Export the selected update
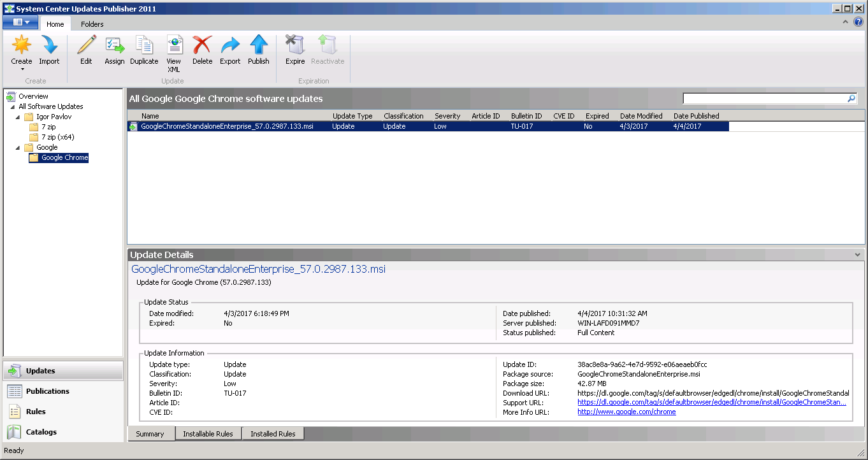 click(x=230, y=51)
